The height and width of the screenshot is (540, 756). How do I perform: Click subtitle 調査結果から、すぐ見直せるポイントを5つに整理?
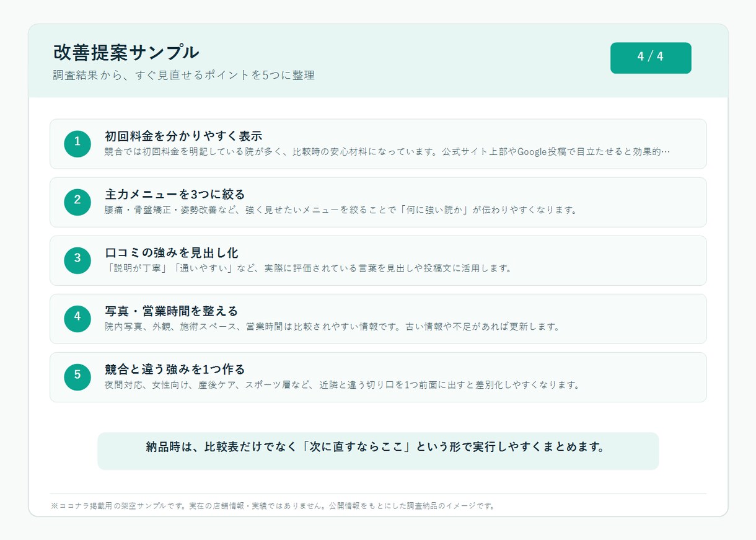click(x=184, y=76)
